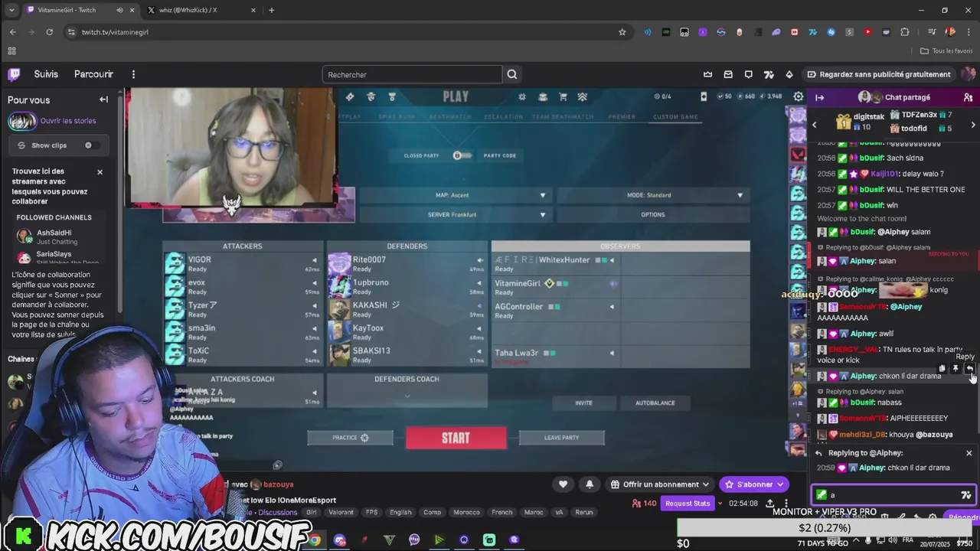Collapse the Pour vous sidebar arrow
Viewport: 980px width, 551px height.
click(x=103, y=99)
